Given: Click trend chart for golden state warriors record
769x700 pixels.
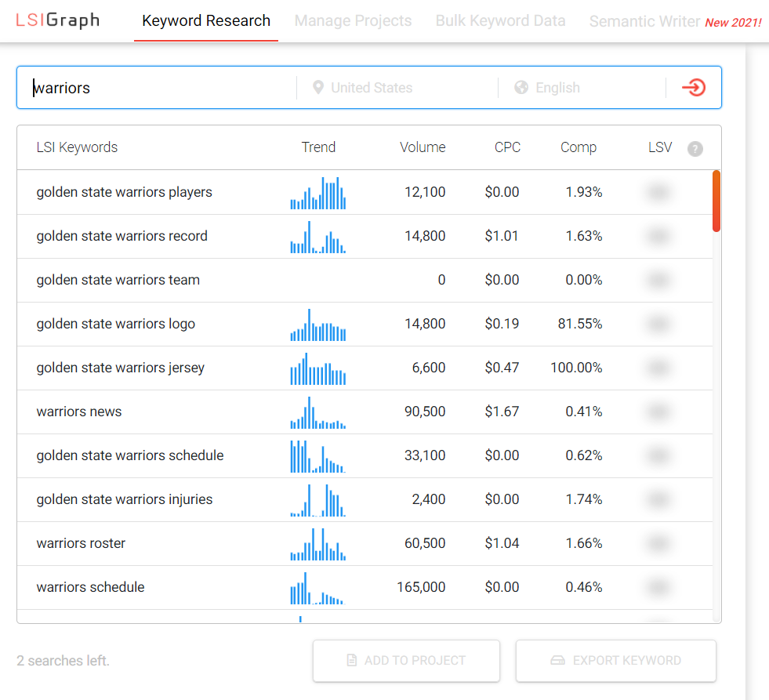Looking at the screenshot, I should pyautogui.click(x=317, y=237).
